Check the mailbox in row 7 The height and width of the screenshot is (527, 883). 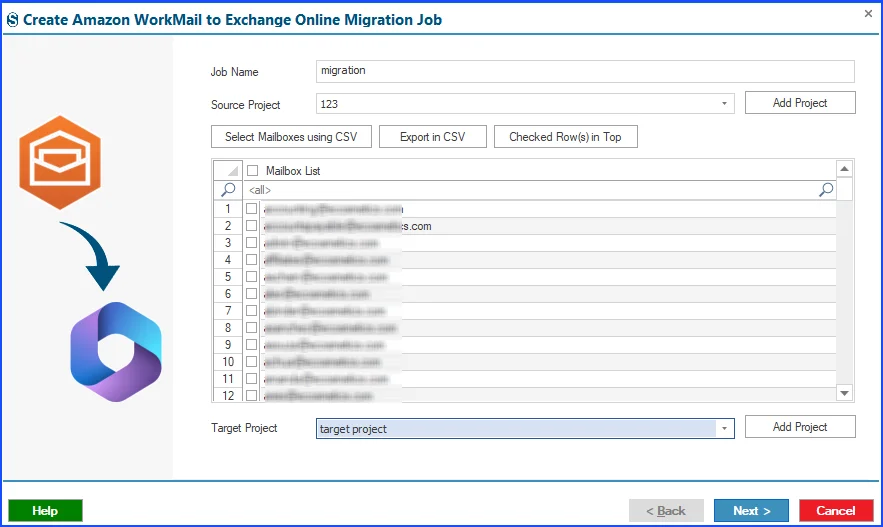[x=252, y=311]
